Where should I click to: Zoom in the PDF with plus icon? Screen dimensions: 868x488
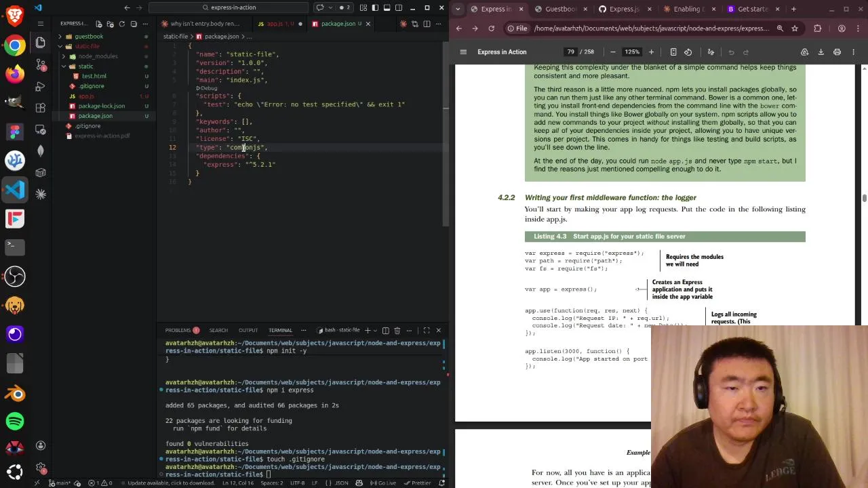click(651, 52)
